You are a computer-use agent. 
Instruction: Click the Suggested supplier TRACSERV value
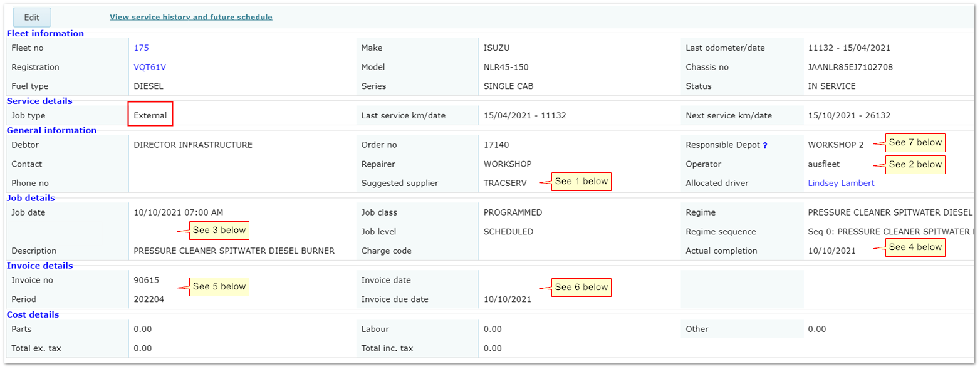pyautogui.click(x=505, y=184)
